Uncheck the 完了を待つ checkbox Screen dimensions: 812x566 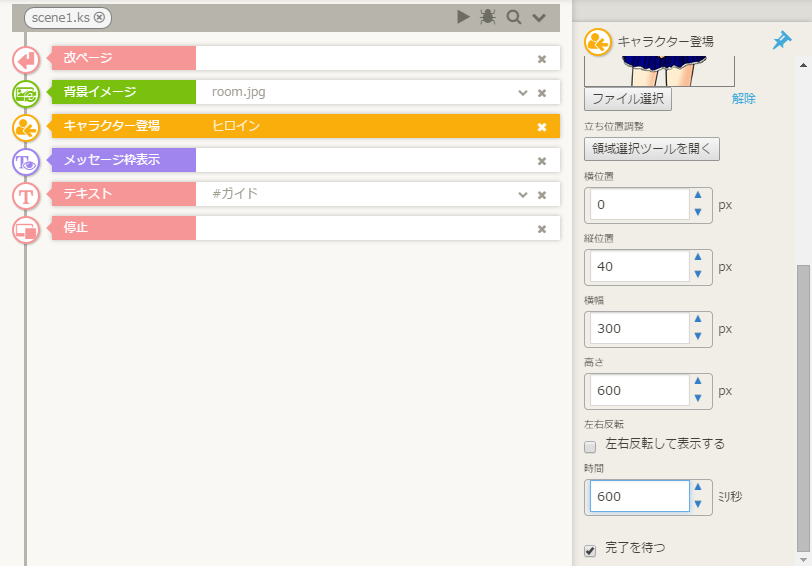pos(590,550)
